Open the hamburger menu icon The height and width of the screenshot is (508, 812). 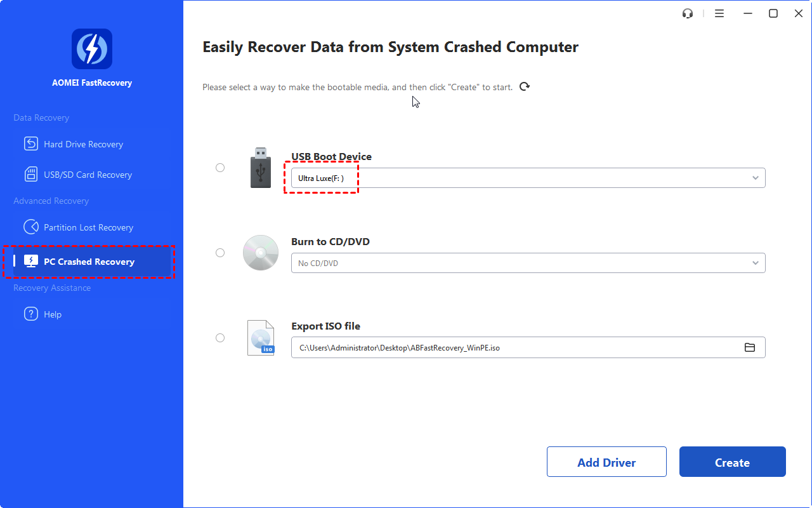tap(719, 13)
